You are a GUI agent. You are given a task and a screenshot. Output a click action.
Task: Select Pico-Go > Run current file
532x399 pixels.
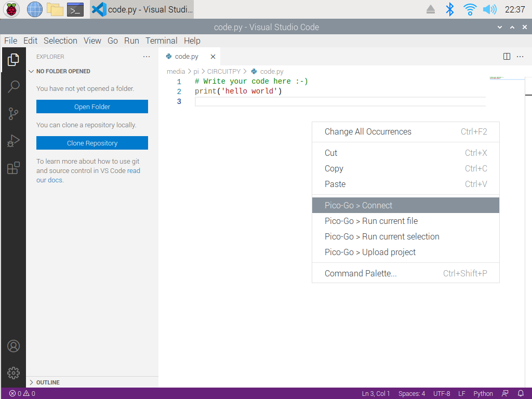coord(405,221)
